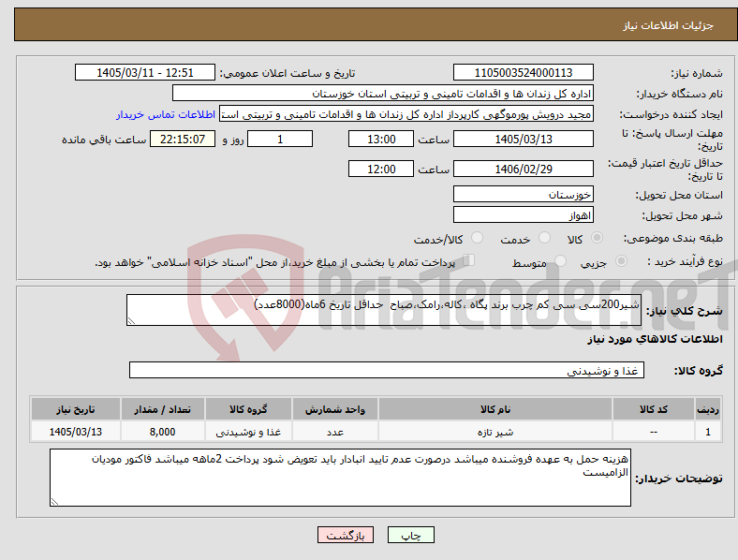Click the deadline time field 13:00
This screenshot has width=738, height=560.
tap(381, 139)
